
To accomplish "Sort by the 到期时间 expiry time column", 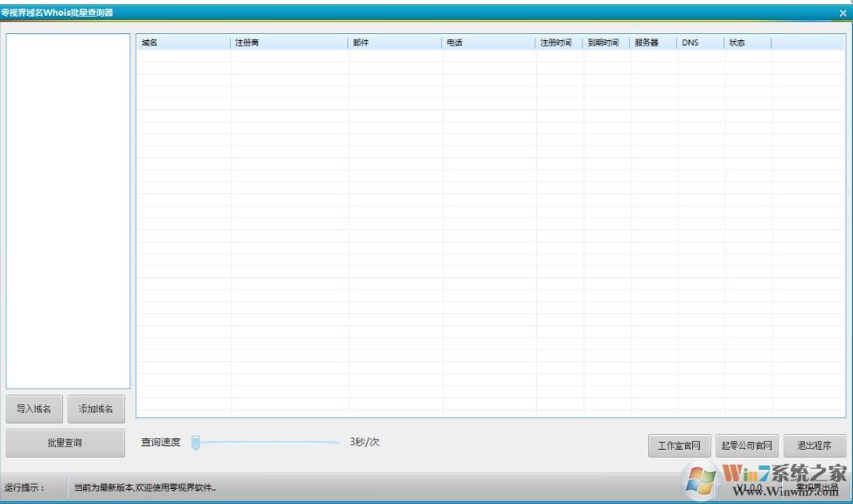I will click(x=605, y=41).
